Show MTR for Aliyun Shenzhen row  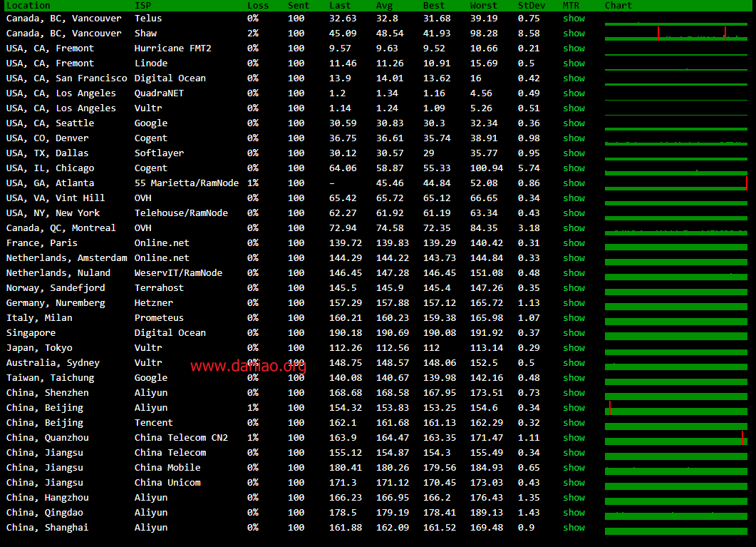(x=574, y=393)
